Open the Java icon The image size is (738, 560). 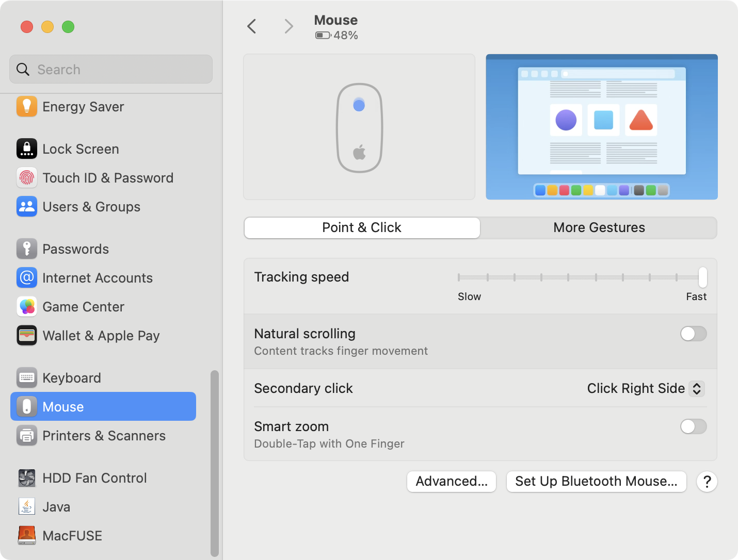tap(27, 507)
